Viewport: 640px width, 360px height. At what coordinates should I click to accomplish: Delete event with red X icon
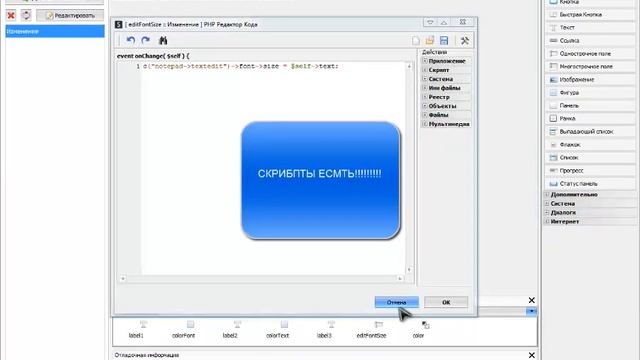point(11,16)
